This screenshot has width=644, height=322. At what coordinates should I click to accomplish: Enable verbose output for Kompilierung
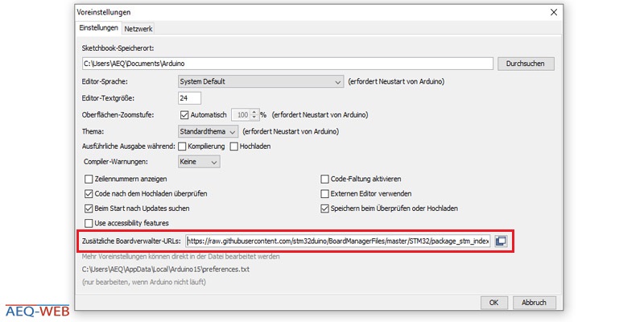click(x=183, y=147)
